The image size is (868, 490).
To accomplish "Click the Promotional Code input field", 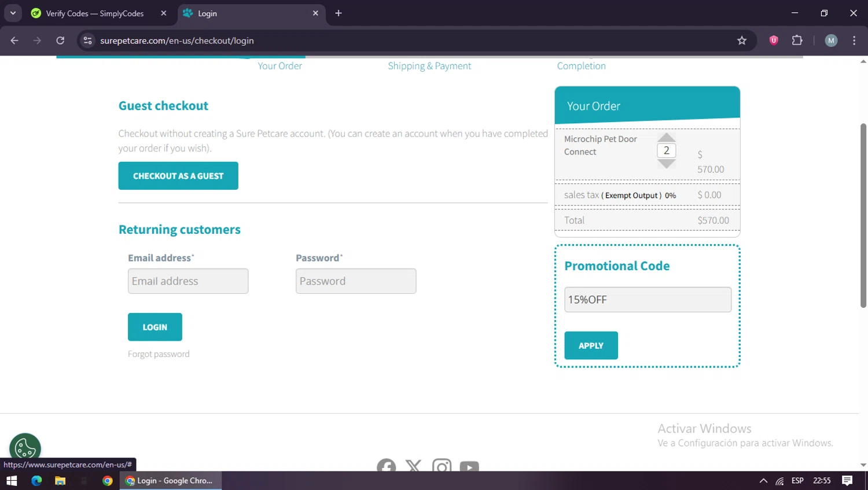I will point(648,300).
